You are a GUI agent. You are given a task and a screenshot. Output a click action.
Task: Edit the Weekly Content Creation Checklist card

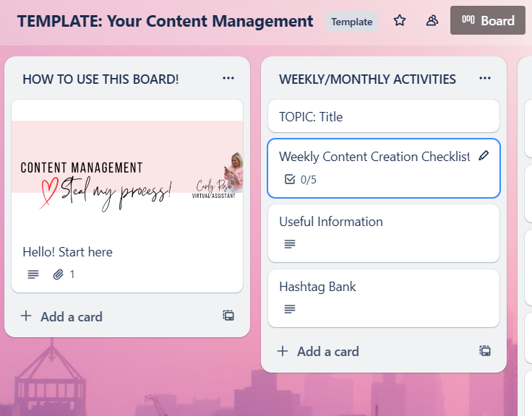484,155
